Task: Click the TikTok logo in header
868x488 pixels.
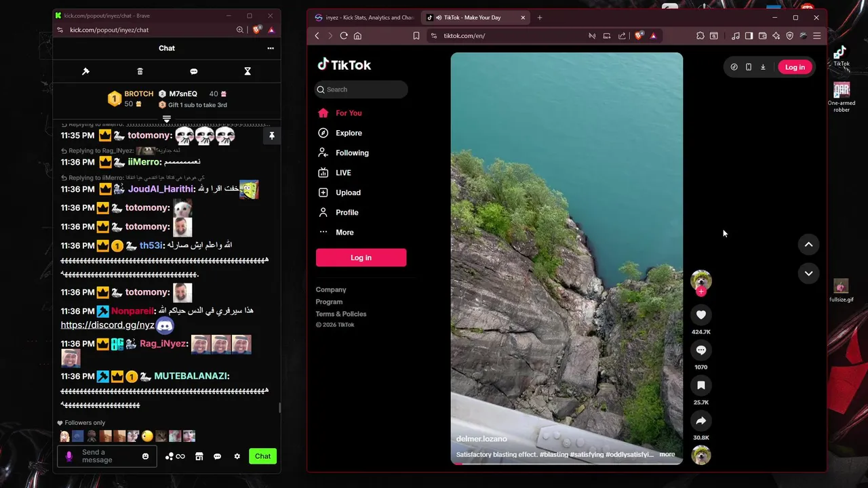Action: point(344,65)
